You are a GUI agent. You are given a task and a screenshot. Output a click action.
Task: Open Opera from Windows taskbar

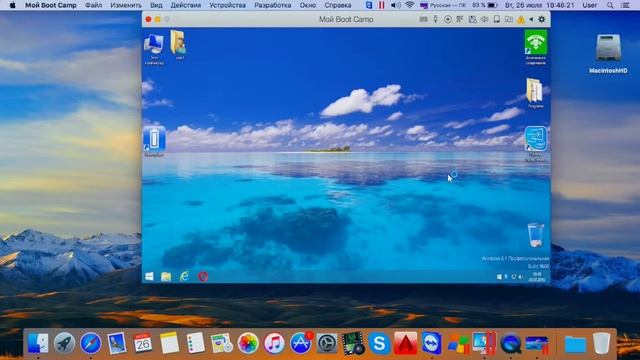click(203, 277)
